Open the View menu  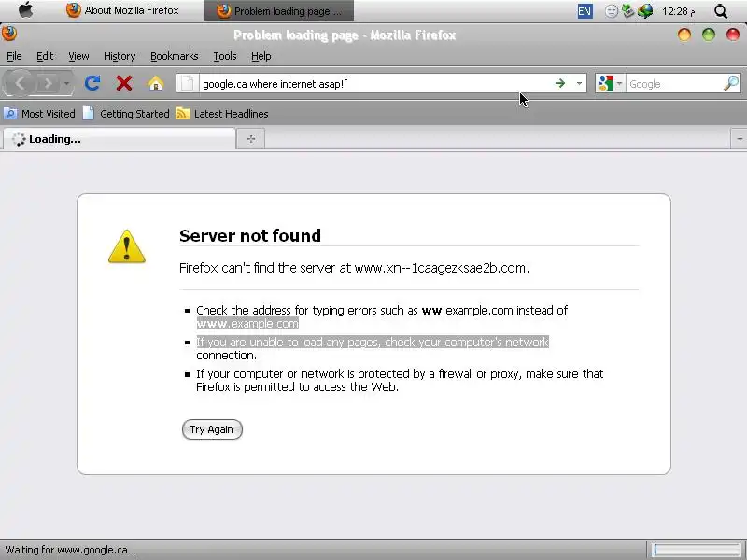78,56
